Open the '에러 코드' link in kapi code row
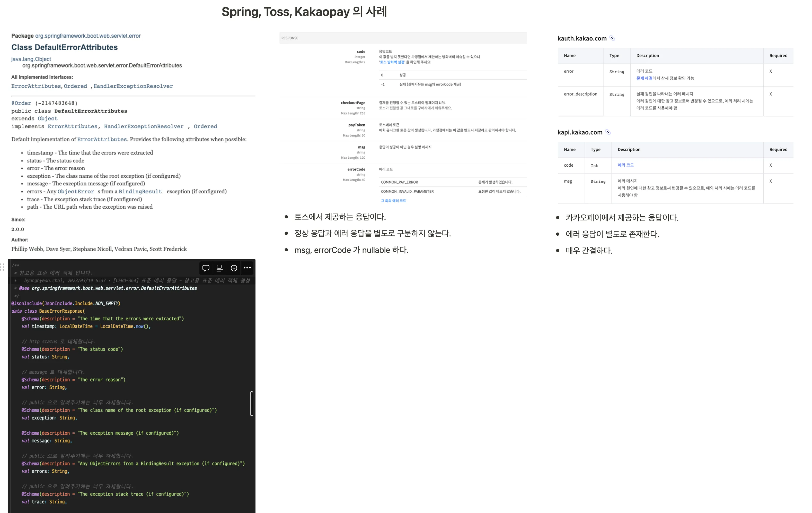Screen dimensions: 812x513 coord(626,165)
